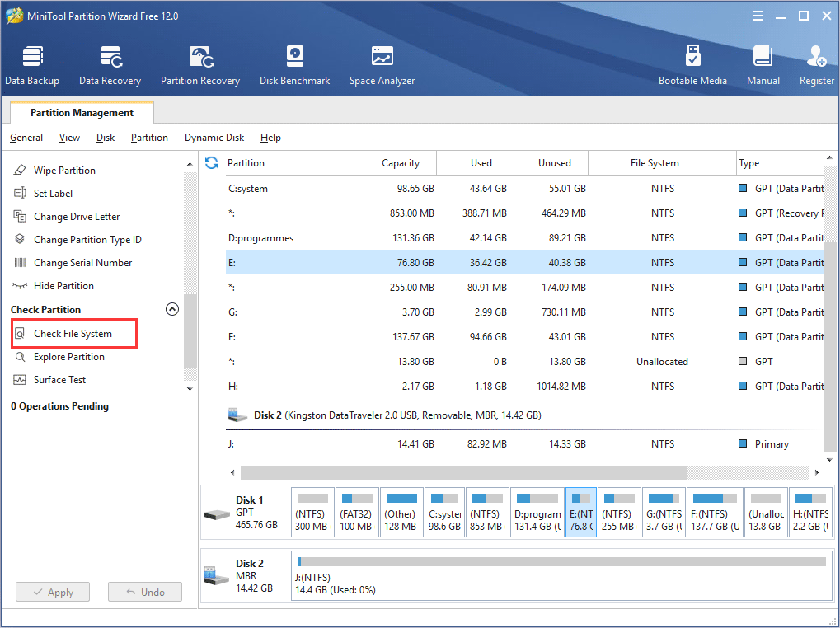Screen dimensions: 840x628
Task: Refresh the partition list
Action: [212, 162]
